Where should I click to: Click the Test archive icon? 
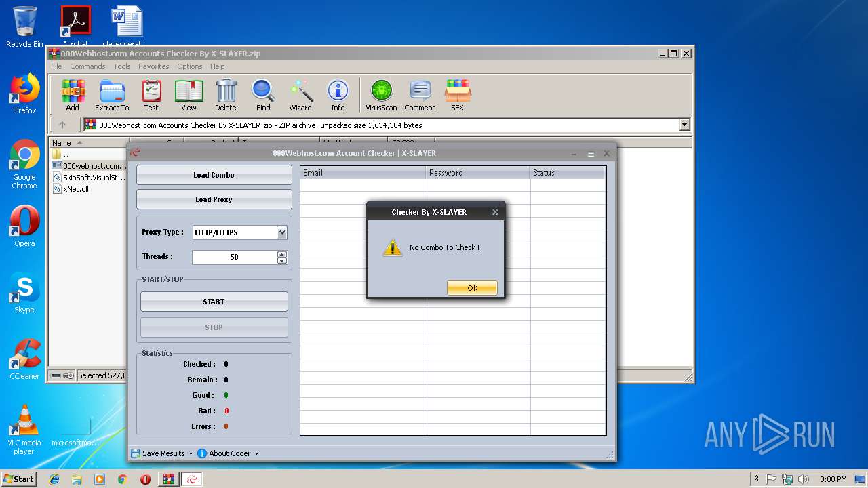(x=151, y=96)
